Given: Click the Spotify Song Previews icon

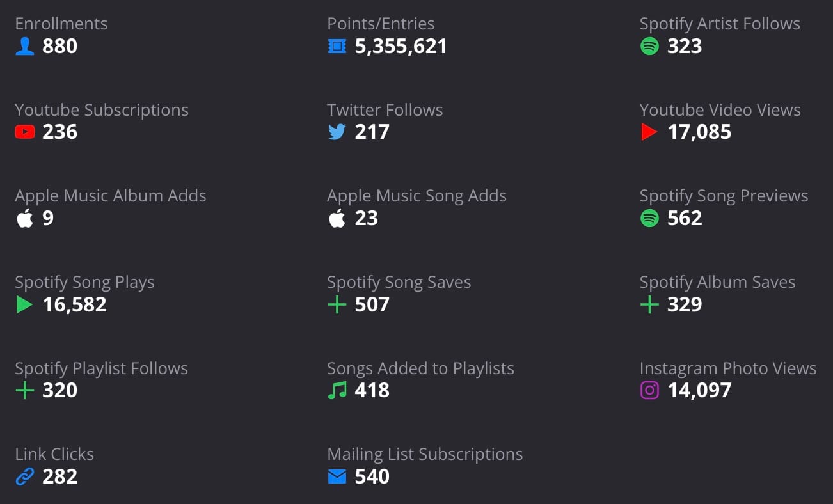Looking at the screenshot, I should click(x=649, y=218).
